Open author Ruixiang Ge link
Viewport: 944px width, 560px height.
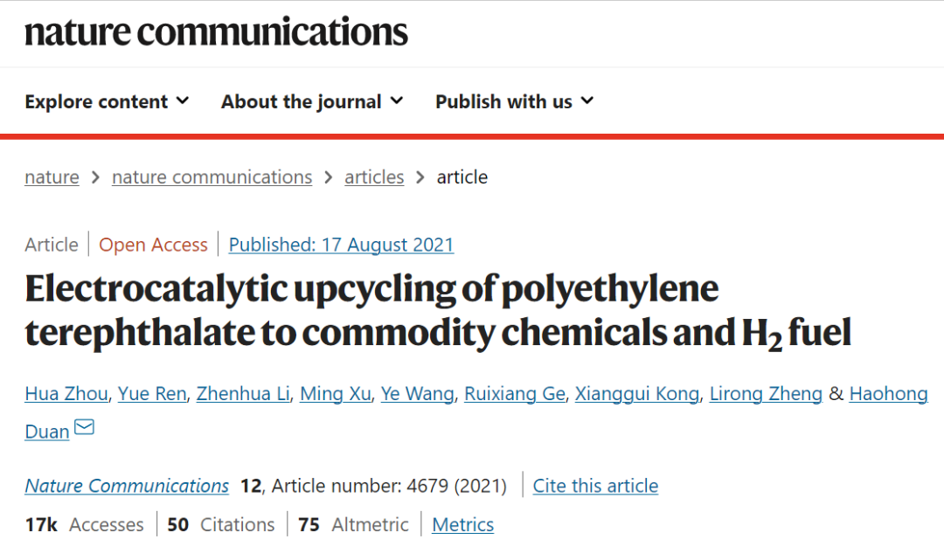point(514,394)
